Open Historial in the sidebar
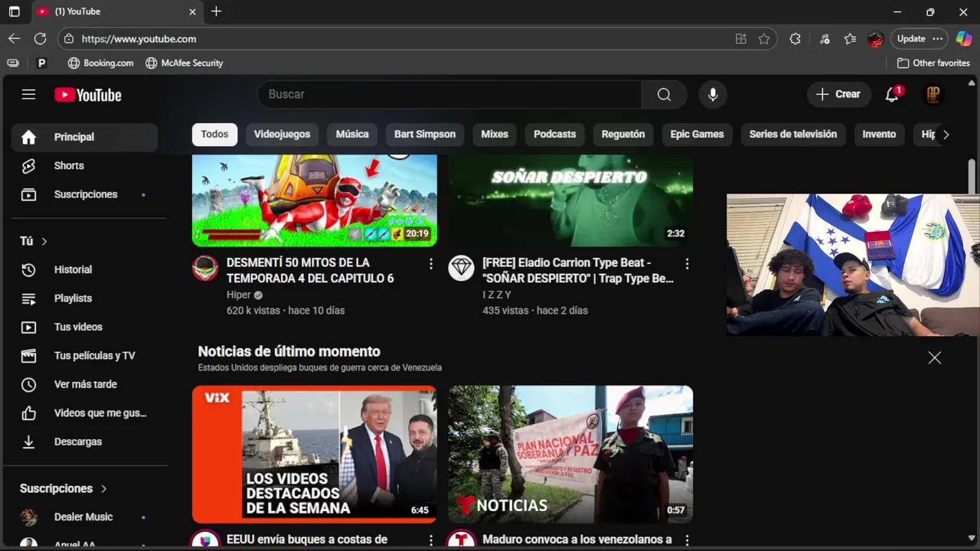The height and width of the screenshot is (551, 980). click(84, 269)
